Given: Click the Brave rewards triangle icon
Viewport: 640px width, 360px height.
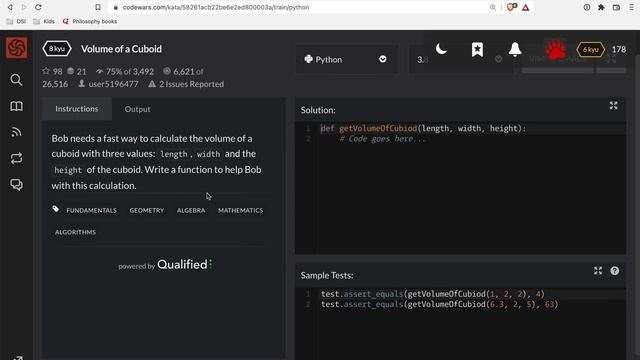Looking at the screenshot, I should (x=526, y=7).
